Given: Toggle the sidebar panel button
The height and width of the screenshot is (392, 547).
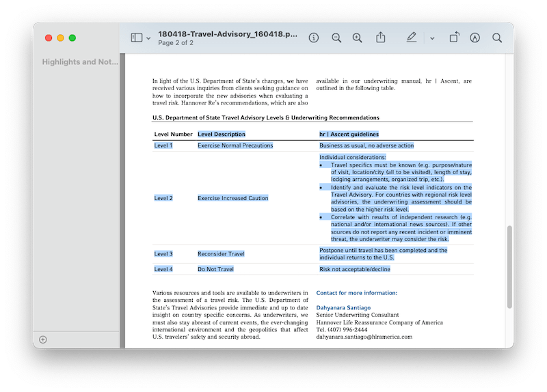Looking at the screenshot, I should click(x=136, y=38).
